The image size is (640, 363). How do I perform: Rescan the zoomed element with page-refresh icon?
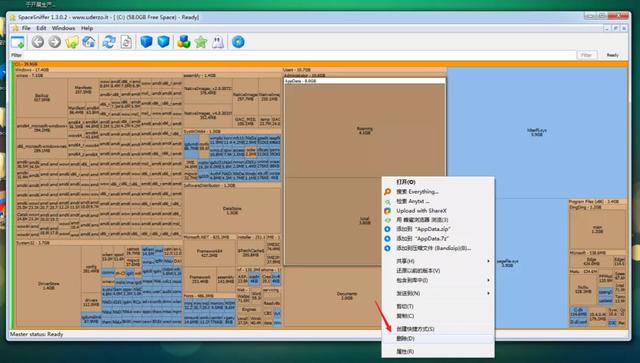point(126,42)
